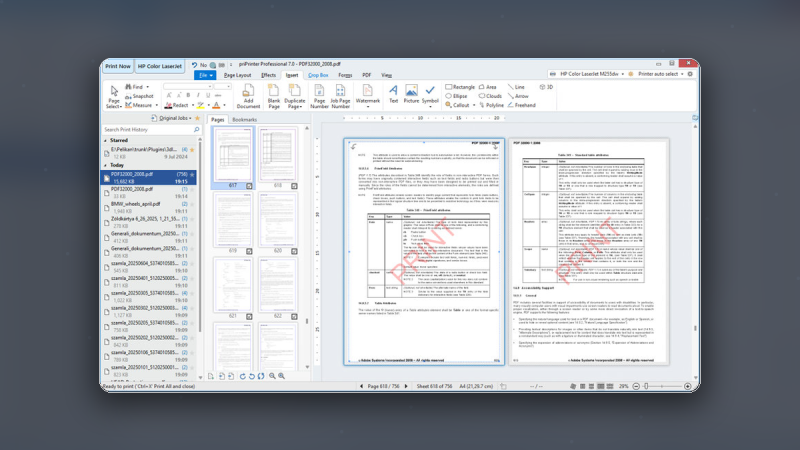
Task: Select the Polyline tool
Action: [492, 105]
